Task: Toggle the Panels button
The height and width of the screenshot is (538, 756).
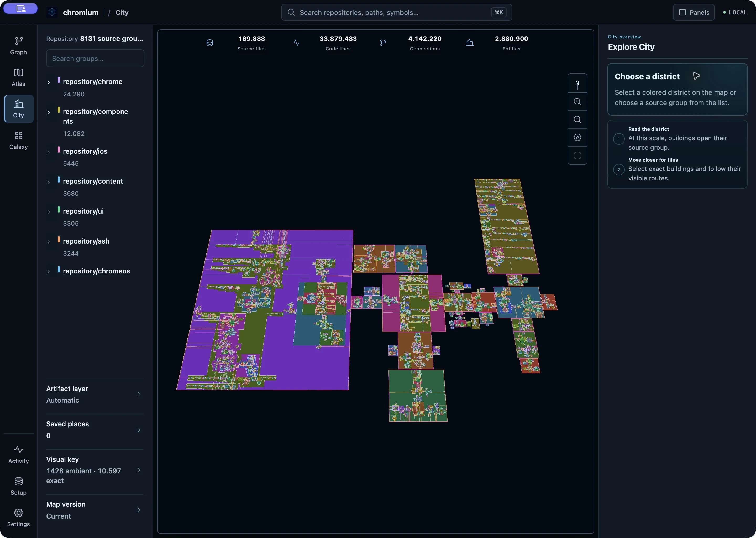Action: [x=694, y=12]
